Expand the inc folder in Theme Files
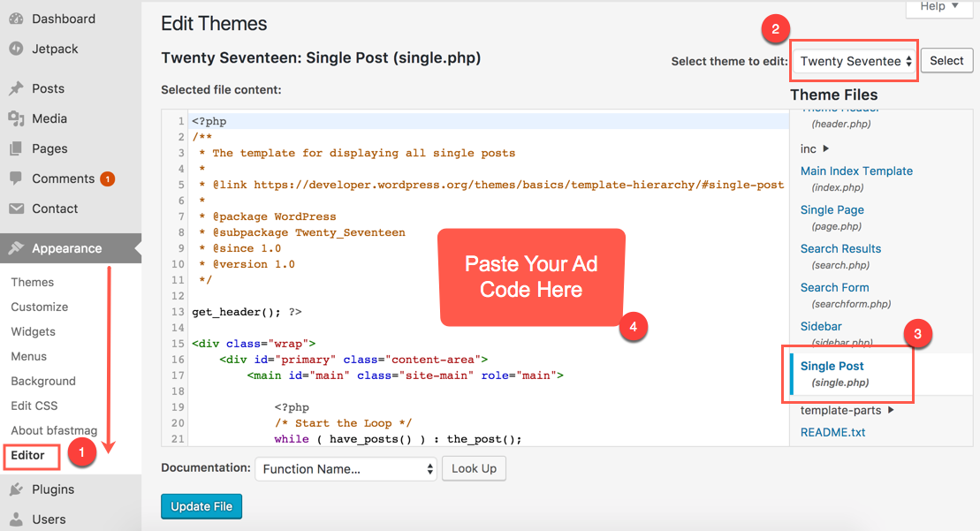This screenshot has height=531, width=980. pyautogui.click(x=815, y=149)
